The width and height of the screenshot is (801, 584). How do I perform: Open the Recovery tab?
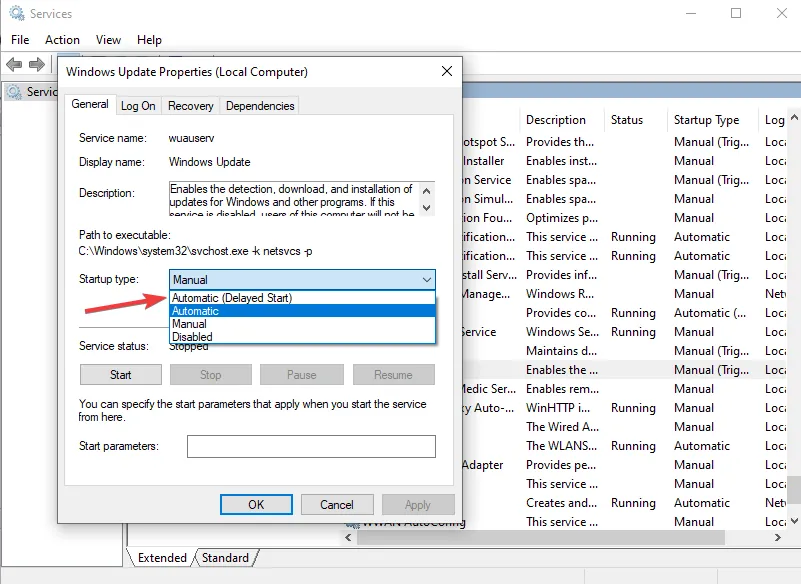point(190,106)
